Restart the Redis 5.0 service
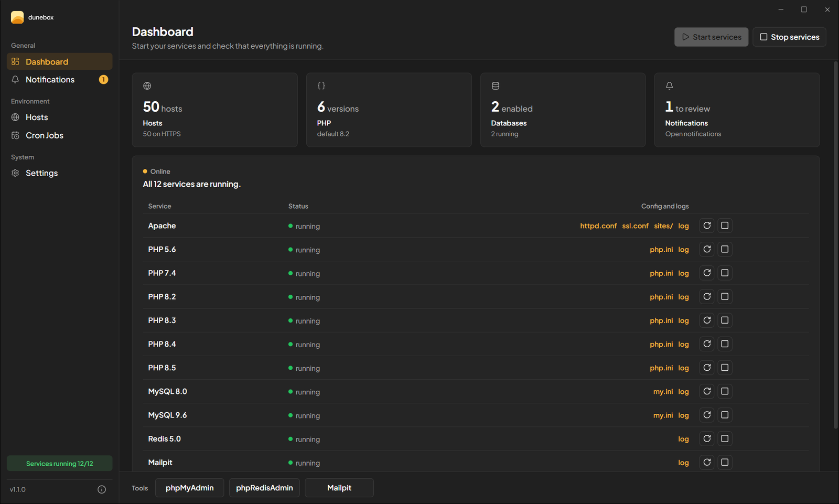The height and width of the screenshot is (504, 839). [x=707, y=438]
